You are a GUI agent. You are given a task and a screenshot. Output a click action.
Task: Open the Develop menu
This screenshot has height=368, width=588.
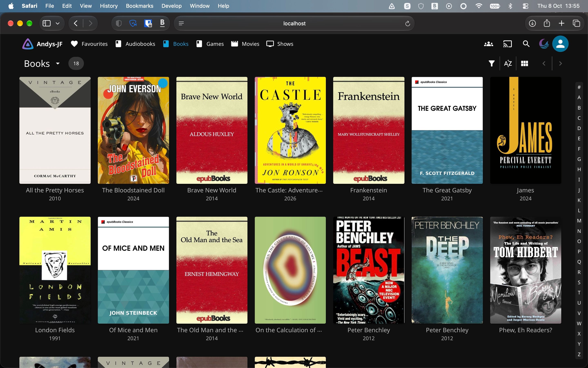[x=171, y=6]
